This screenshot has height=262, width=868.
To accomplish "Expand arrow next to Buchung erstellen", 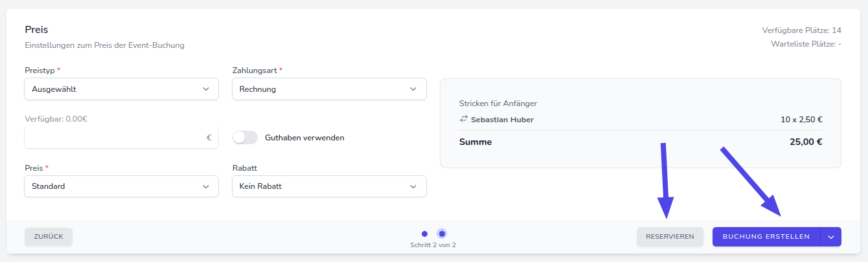I will [x=831, y=237].
